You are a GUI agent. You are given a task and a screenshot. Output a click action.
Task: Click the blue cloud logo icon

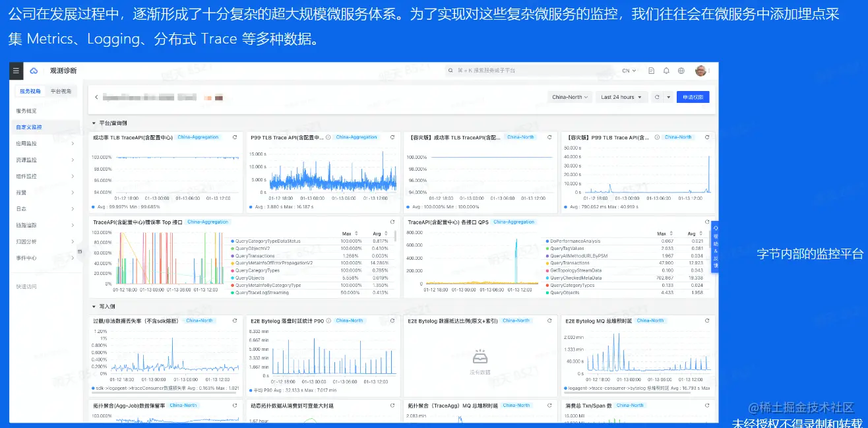34,71
